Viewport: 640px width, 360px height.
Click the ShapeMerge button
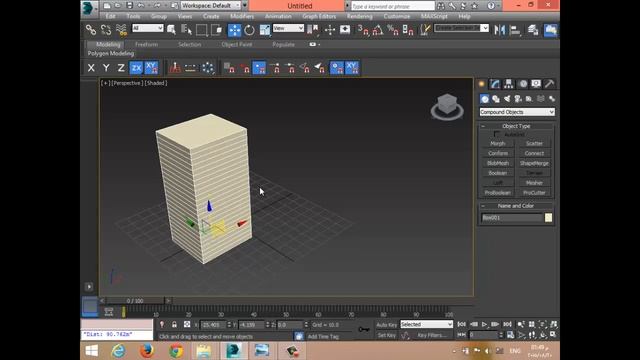[x=534, y=163]
